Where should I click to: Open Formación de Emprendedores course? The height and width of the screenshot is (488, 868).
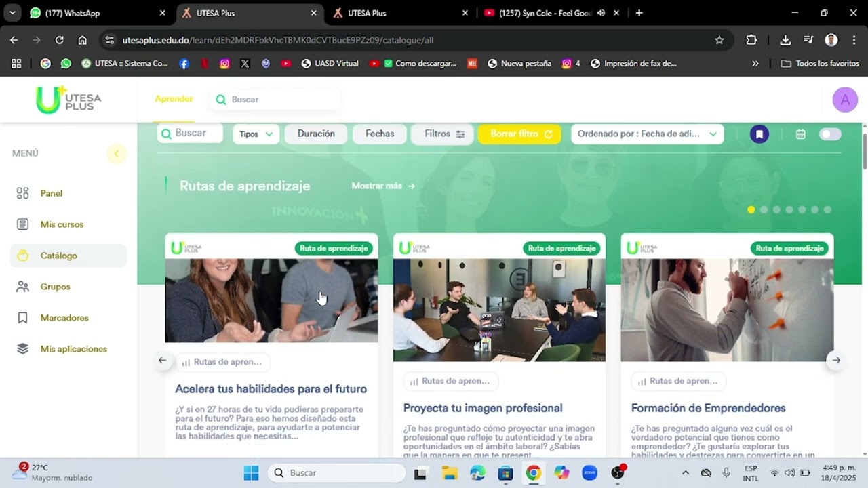tap(708, 408)
